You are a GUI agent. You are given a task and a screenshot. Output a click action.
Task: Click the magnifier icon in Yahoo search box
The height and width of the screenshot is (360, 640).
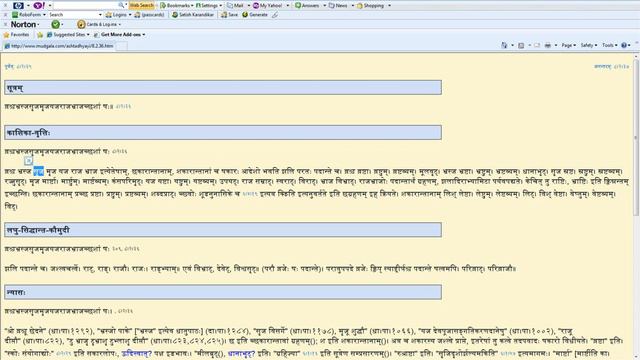121,5
